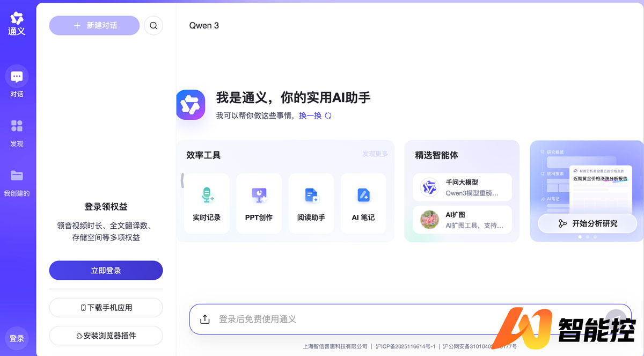The image size is (644, 356).
Task: Click the left arrow of the tools carousel
Action: pos(182,181)
